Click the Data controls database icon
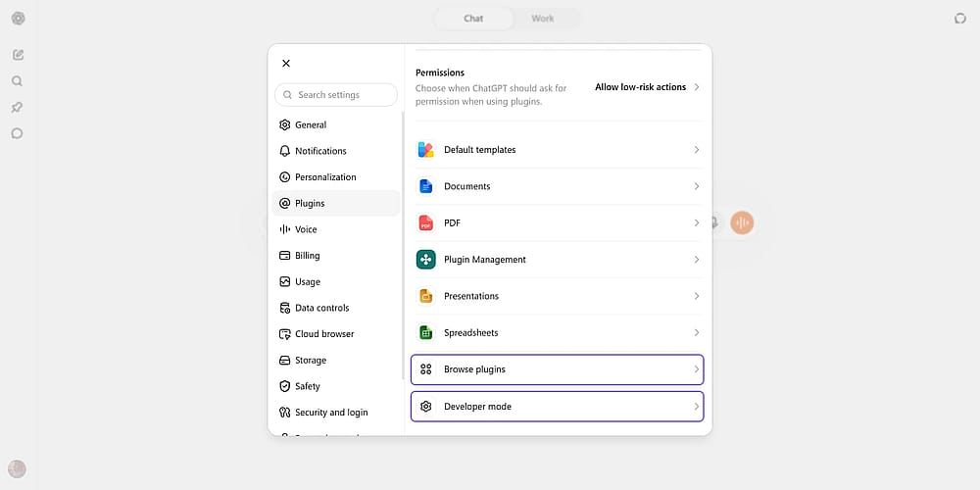Screen dimensions: 980x490 point(285,308)
